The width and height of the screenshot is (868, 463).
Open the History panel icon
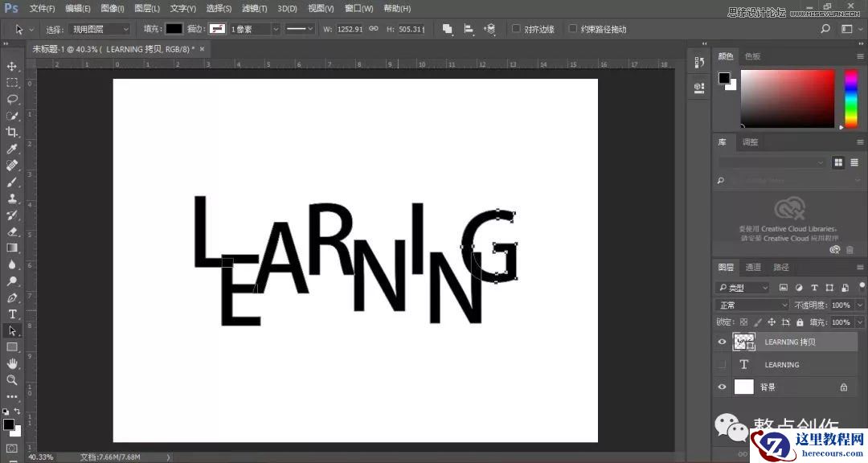[x=699, y=63]
